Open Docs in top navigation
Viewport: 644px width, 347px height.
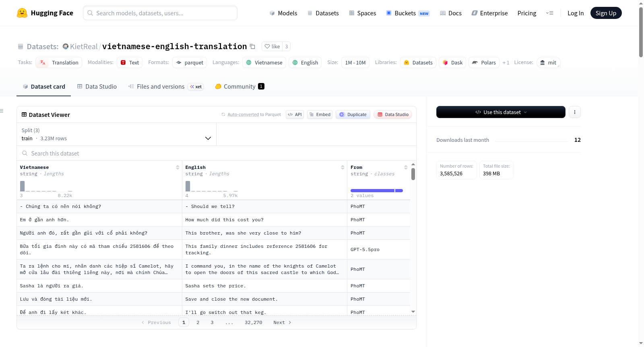tap(450, 13)
